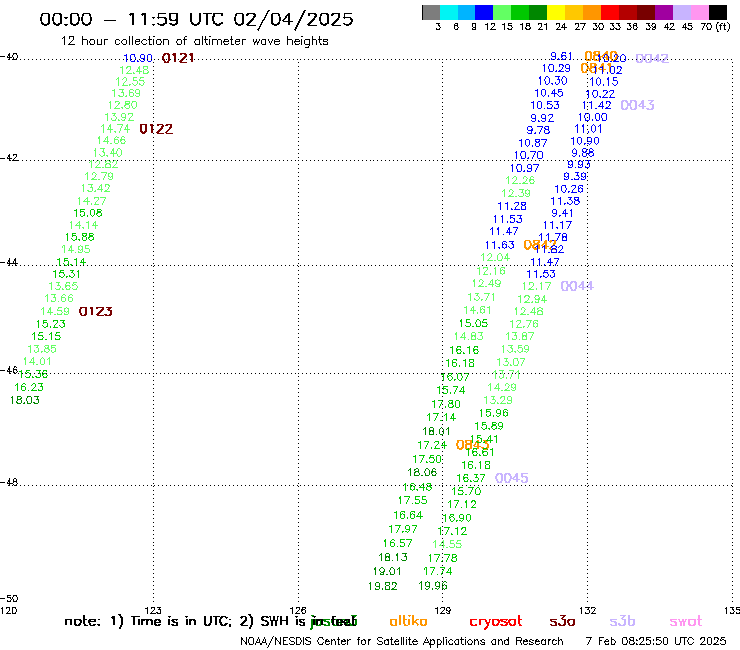Screen dimensions: 740x650
Task: Click the wave height value 9.39
Action: 575,176
